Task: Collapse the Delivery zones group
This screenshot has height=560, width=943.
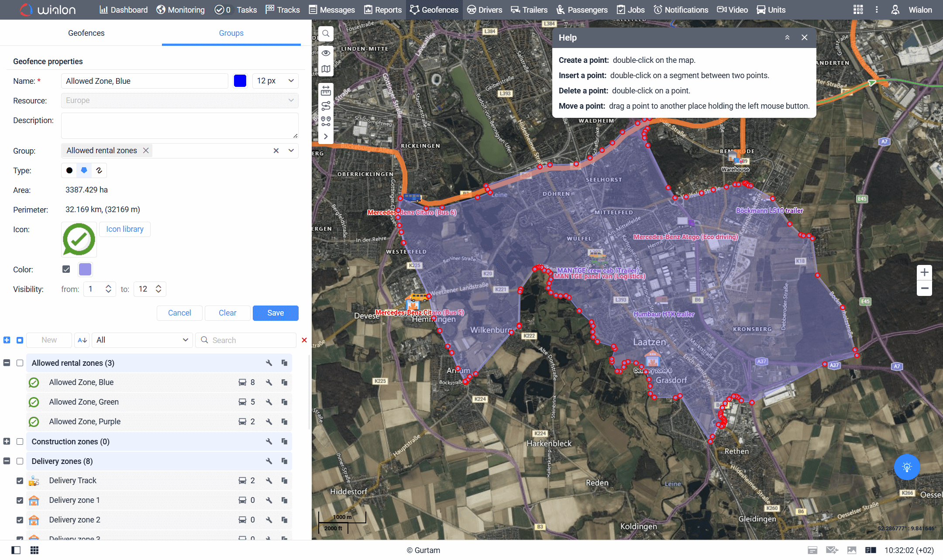Action: [x=7, y=461]
